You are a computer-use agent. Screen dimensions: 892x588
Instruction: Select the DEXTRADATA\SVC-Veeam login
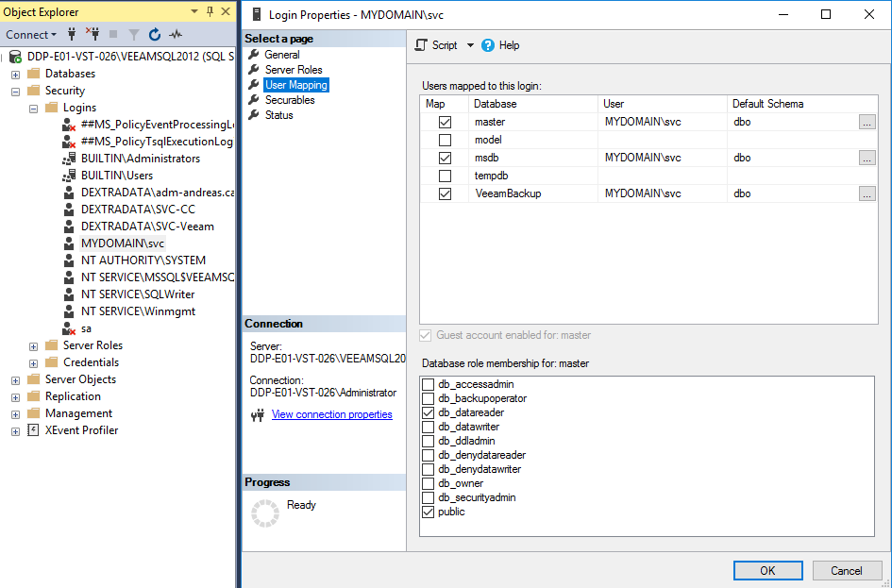147,227
